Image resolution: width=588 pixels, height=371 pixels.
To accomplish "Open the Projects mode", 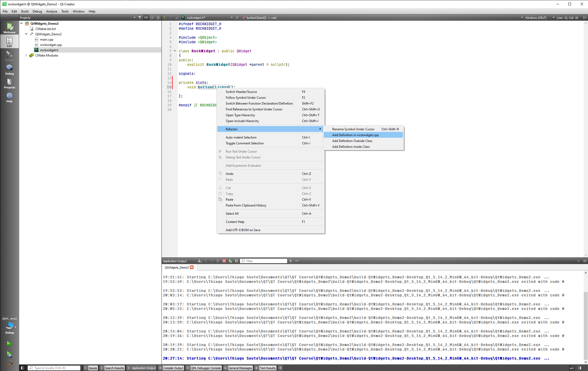I will coord(9,83).
